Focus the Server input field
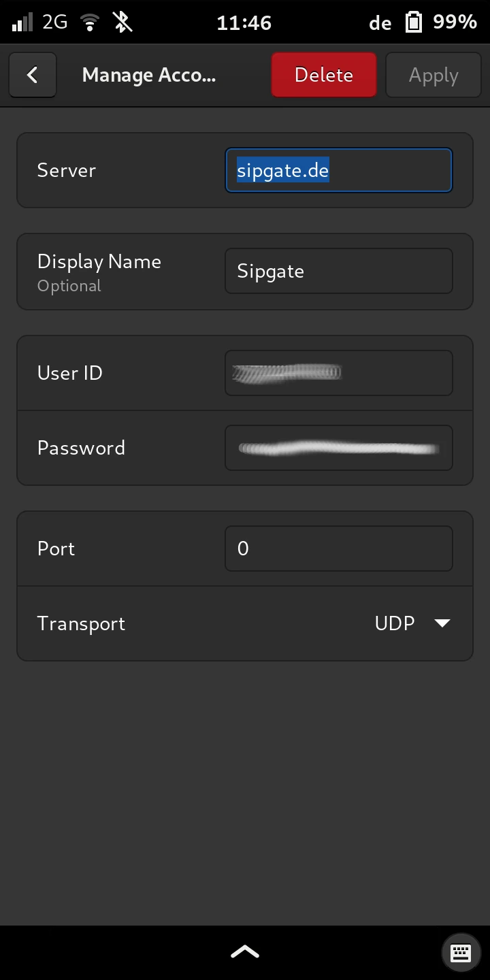The height and width of the screenshot is (980, 490). pos(338,170)
